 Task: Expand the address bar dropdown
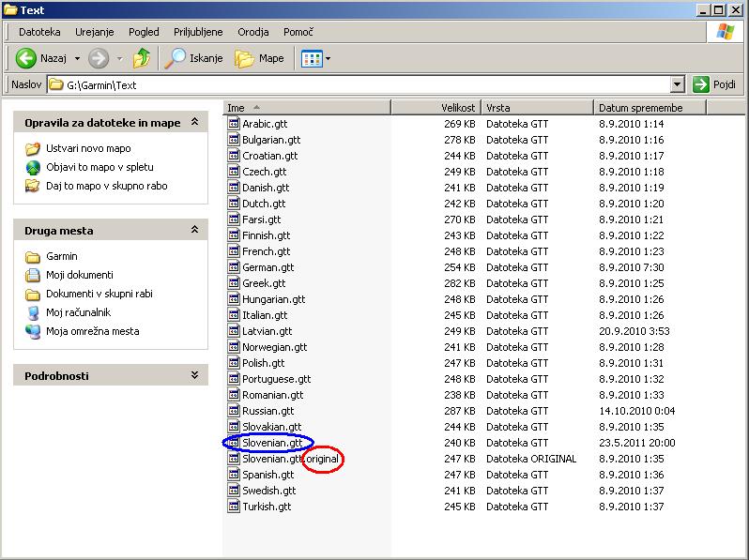pyautogui.click(x=678, y=85)
